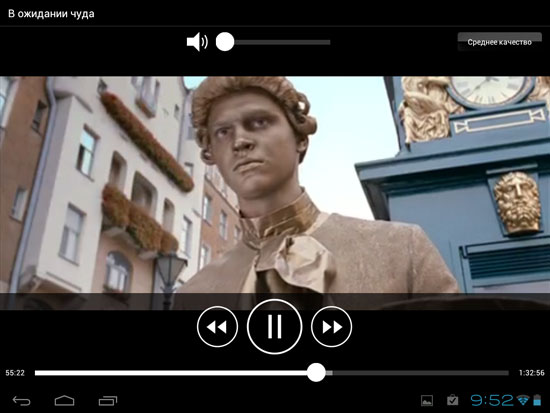The image size is (550, 413).
Task: Tap the rewind button
Action: pyautogui.click(x=217, y=327)
